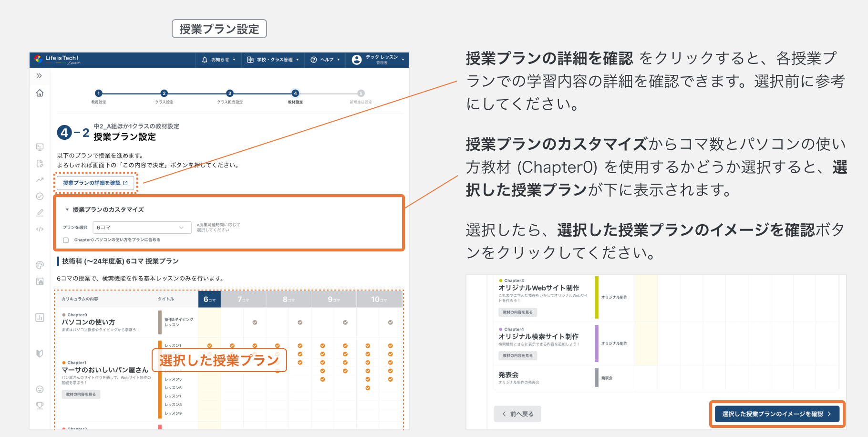
Task: Enable the Chapter0 パソコンの使い方 checkbox
Action: (x=66, y=240)
